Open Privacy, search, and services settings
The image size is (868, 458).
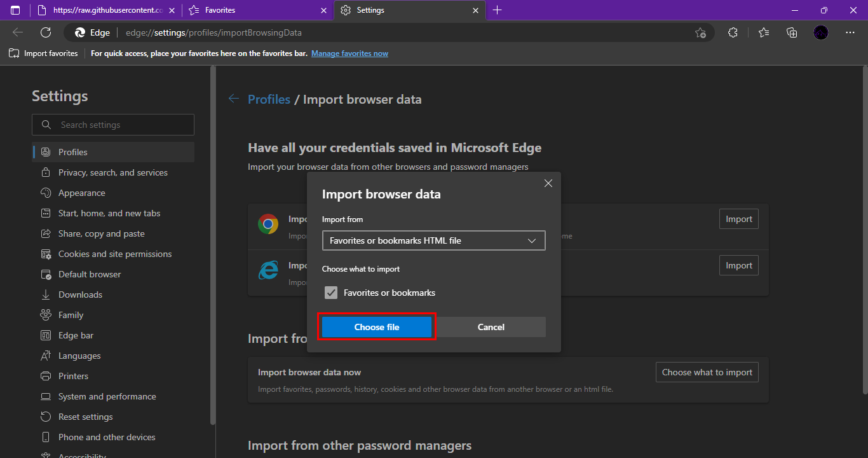(112, 172)
